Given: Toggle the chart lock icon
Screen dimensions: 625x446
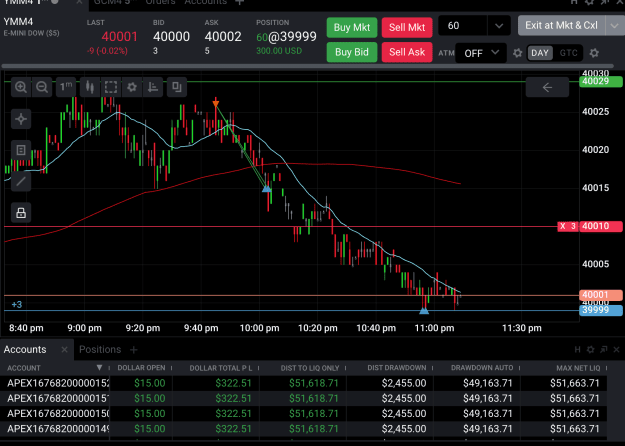Looking at the screenshot, I should (21, 213).
